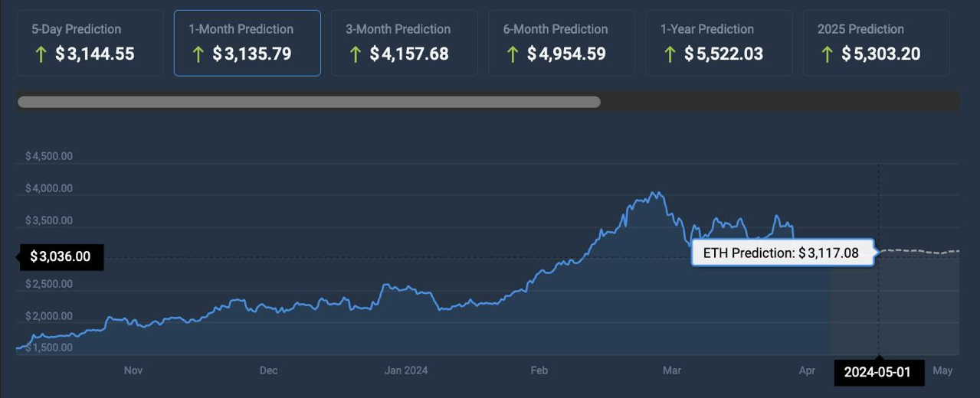Choose the 1-Year Prediction tab

pyautogui.click(x=707, y=29)
